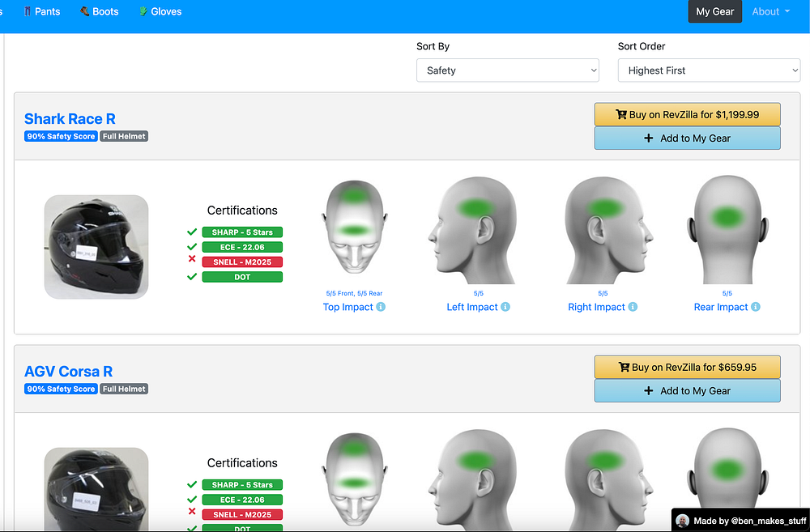
Task: Click the SHARP - 5 Stars badge for Shark Race R
Action: (242, 232)
